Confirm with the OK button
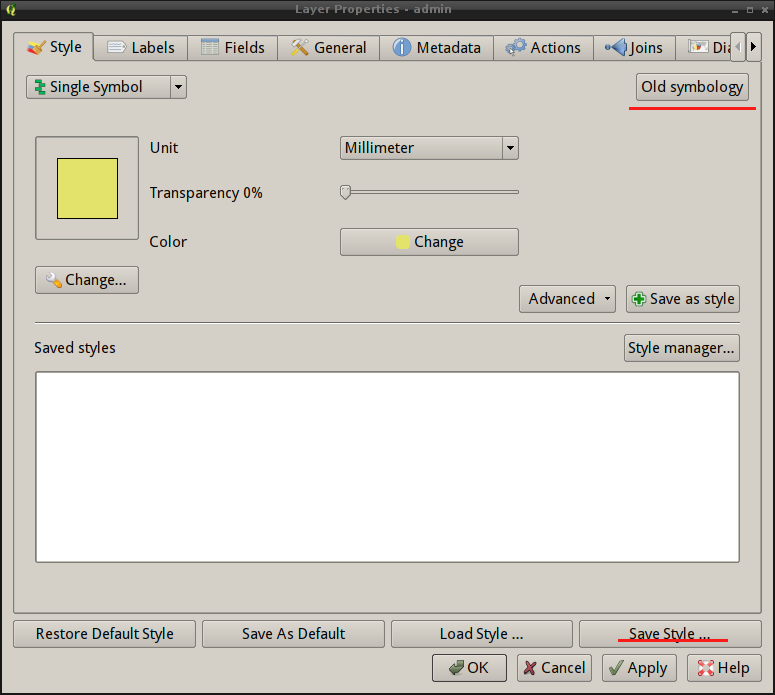Image resolution: width=775 pixels, height=695 pixels. click(470, 668)
